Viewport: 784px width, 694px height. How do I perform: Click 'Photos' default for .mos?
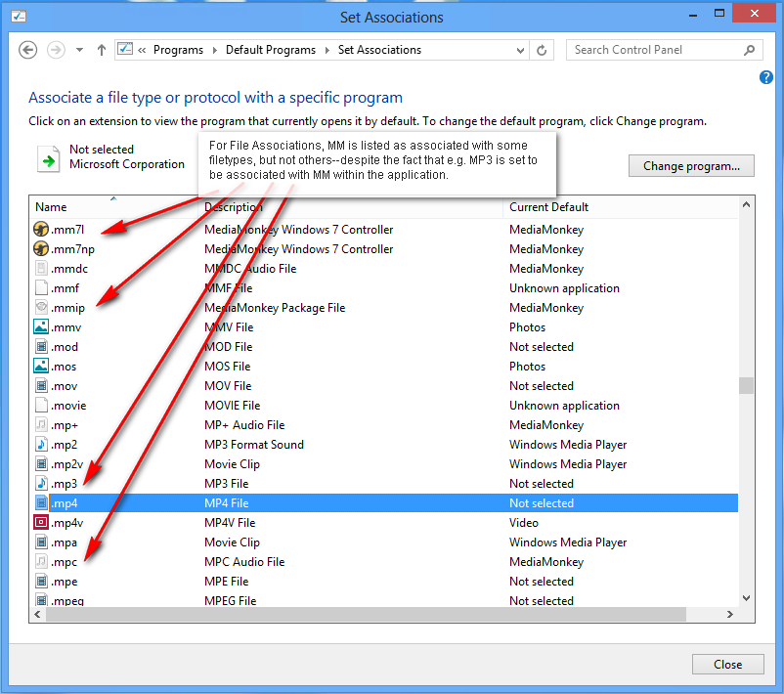pos(527,367)
